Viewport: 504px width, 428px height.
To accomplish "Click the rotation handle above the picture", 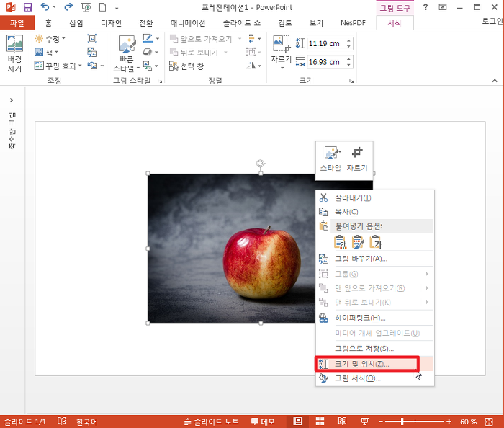I will point(261,164).
